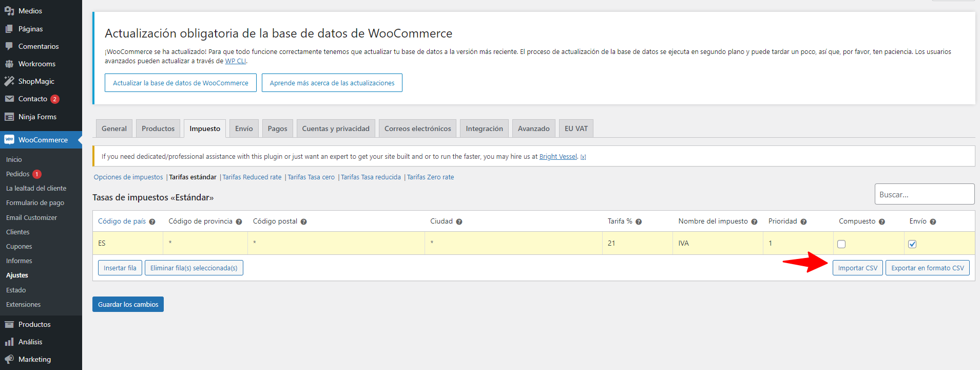Click the ES country code cell
Screen dimensions: 980x370
[128, 243]
